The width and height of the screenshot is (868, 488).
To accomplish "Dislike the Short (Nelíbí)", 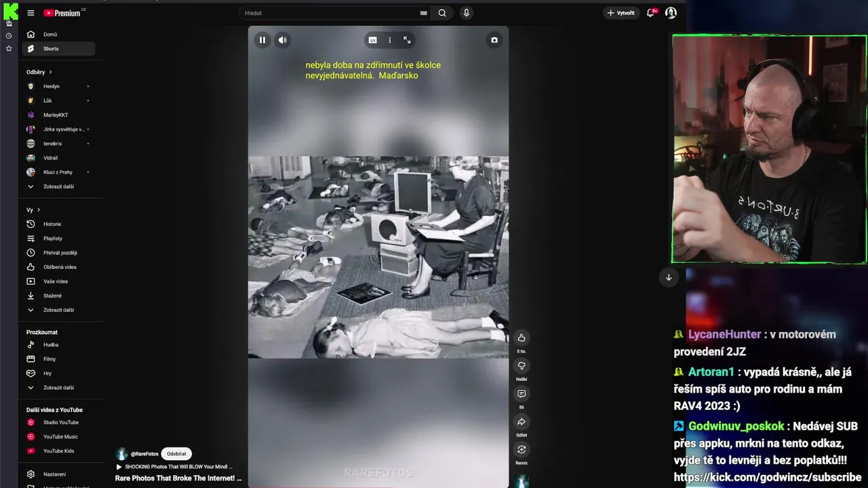I will (521, 366).
